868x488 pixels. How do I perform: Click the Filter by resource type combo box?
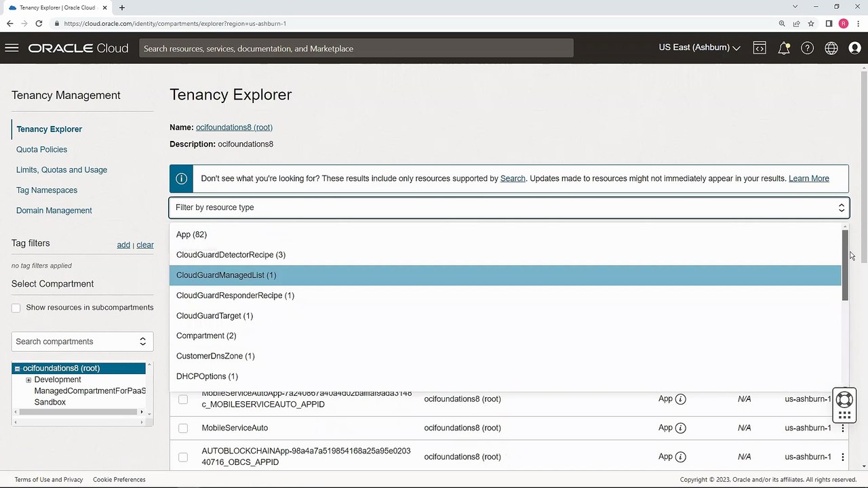coord(509,207)
